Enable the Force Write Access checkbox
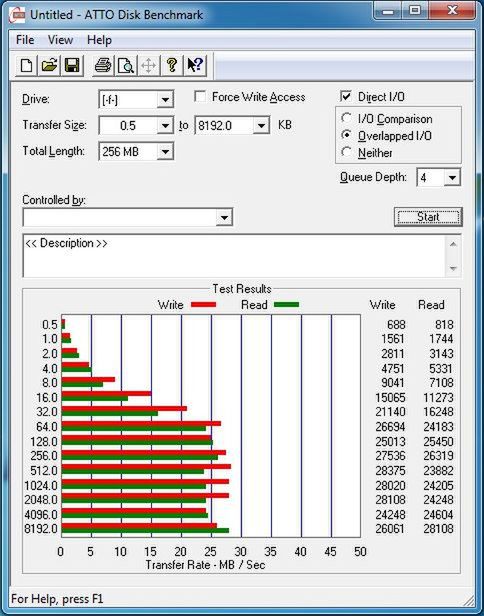 click(200, 97)
